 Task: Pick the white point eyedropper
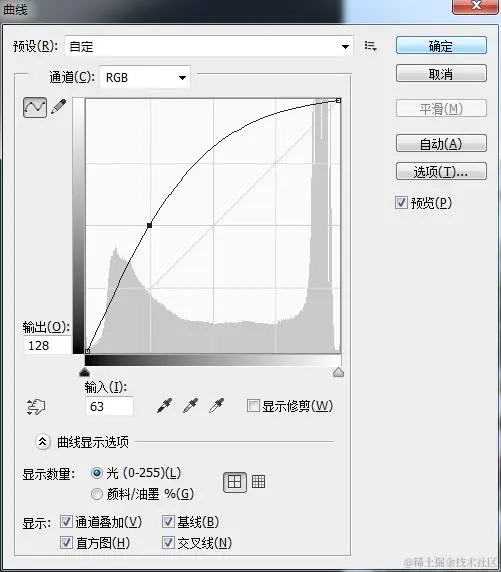pos(216,406)
